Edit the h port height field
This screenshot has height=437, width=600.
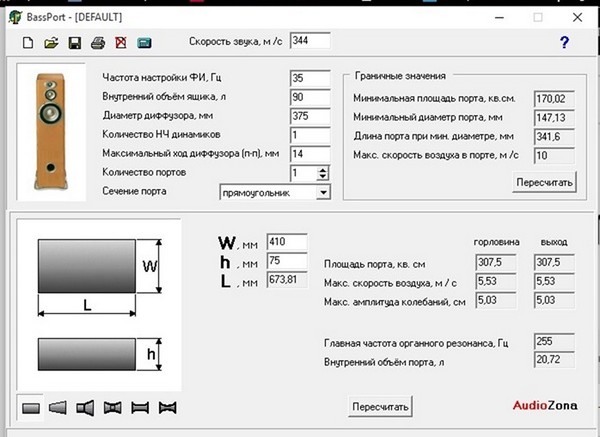click(x=287, y=261)
